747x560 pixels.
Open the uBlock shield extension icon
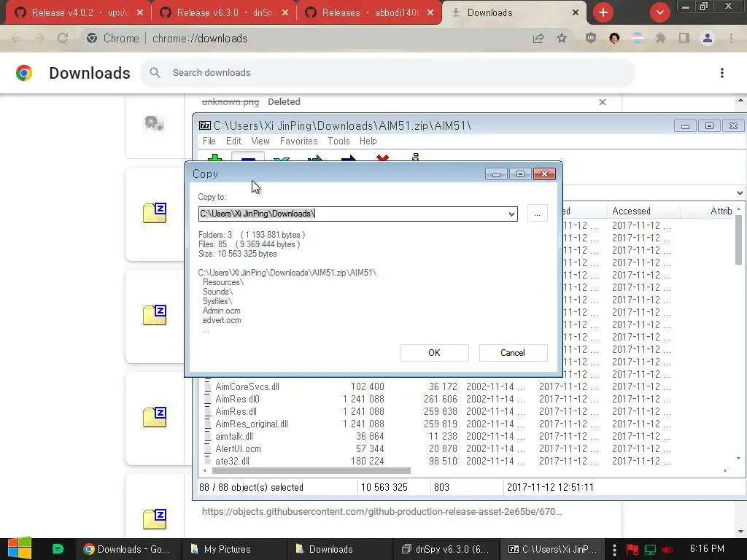(591, 38)
